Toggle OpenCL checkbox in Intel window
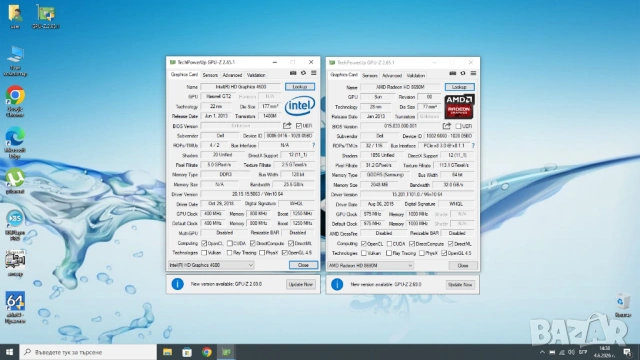The width and height of the screenshot is (640, 360). pyautogui.click(x=204, y=243)
